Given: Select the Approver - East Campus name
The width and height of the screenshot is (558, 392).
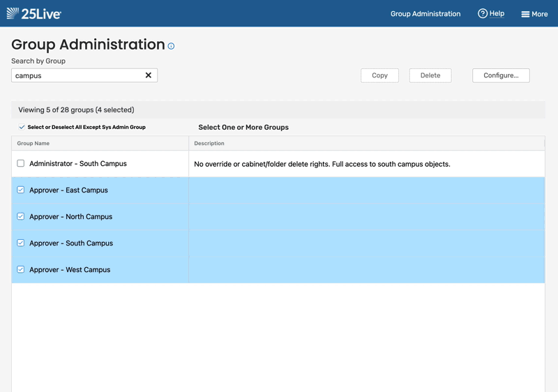Looking at the screenshot, I should [68, 190].
